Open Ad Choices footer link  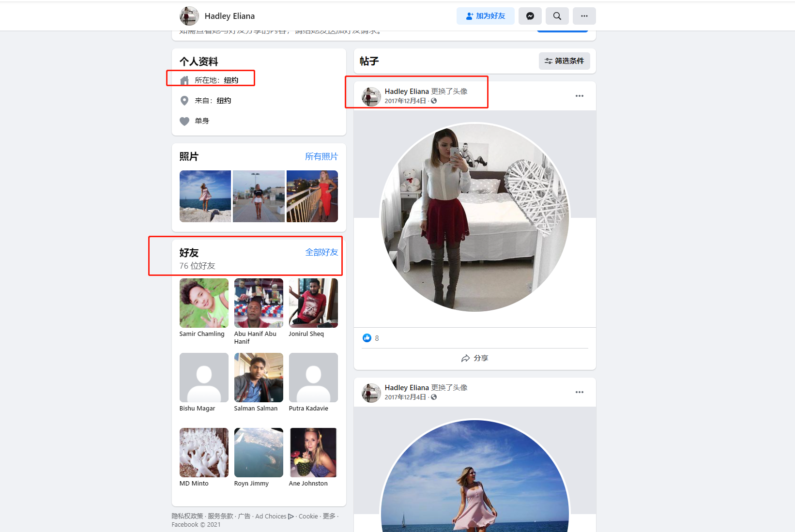coord(274,517)
